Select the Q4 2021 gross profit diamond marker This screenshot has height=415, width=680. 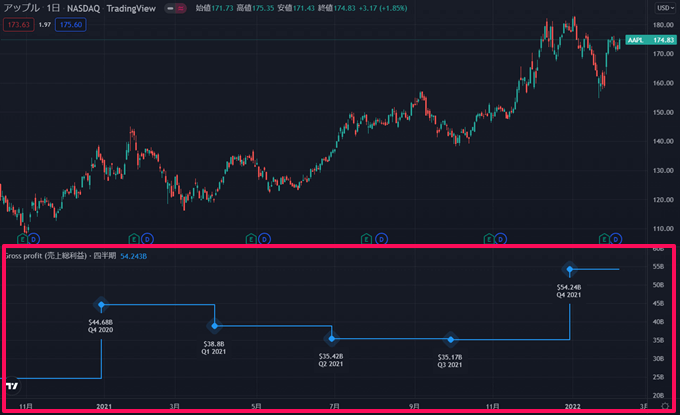click(x=570, y=269)
